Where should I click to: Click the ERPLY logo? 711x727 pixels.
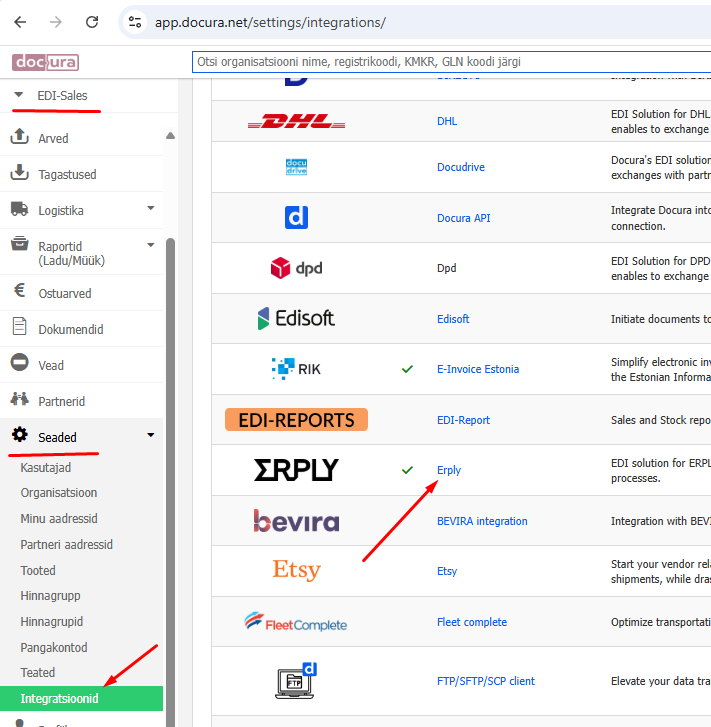[x=296, y=470]
